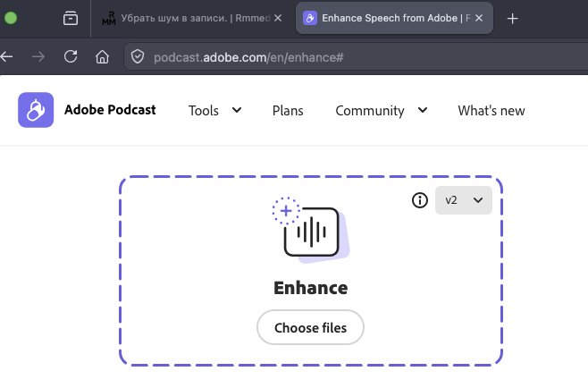The height and width of the screenshot is (388, 588).
Task: Open the v2 version dropdown
Action: coord(464,200)
